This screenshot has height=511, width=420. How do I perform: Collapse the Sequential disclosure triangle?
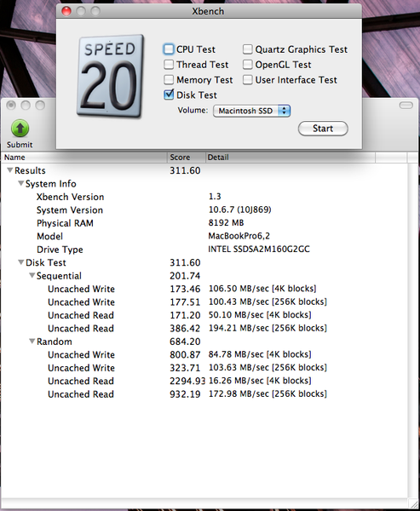point(32,275)
